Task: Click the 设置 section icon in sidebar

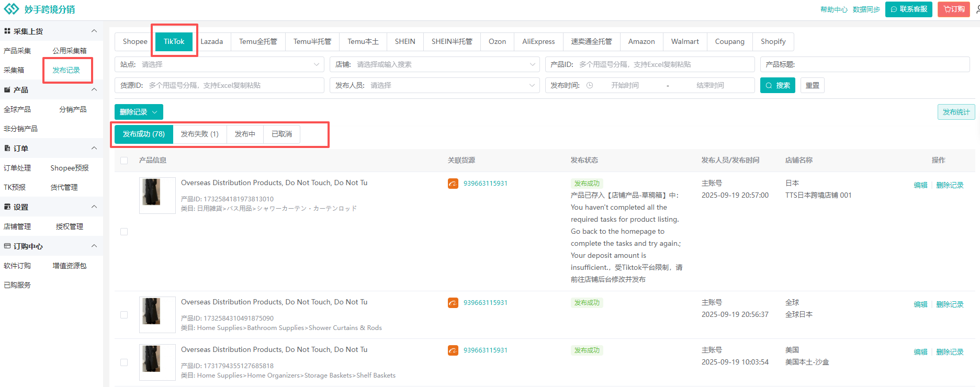Action: coord(7,207)
